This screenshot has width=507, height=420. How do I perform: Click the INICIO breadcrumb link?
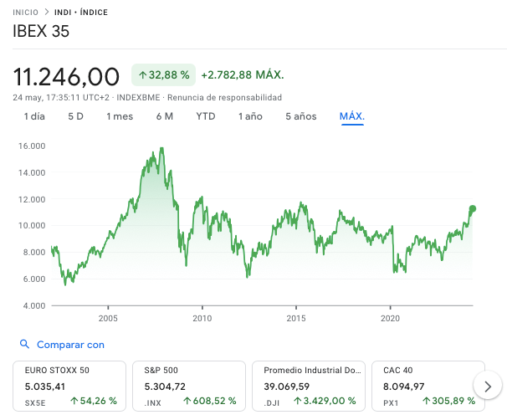tap(26, 13)
